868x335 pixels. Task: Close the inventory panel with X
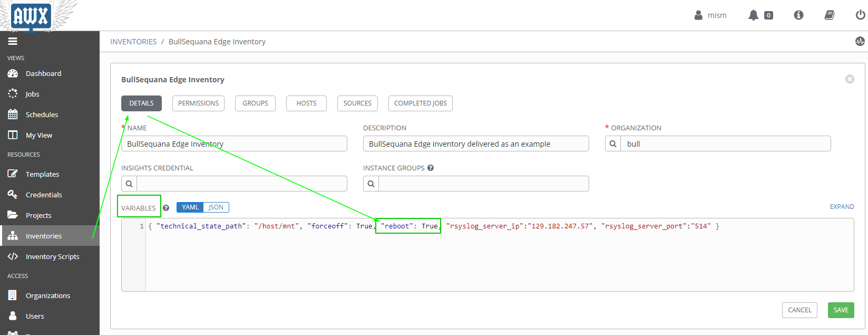[x=850, y=79]
